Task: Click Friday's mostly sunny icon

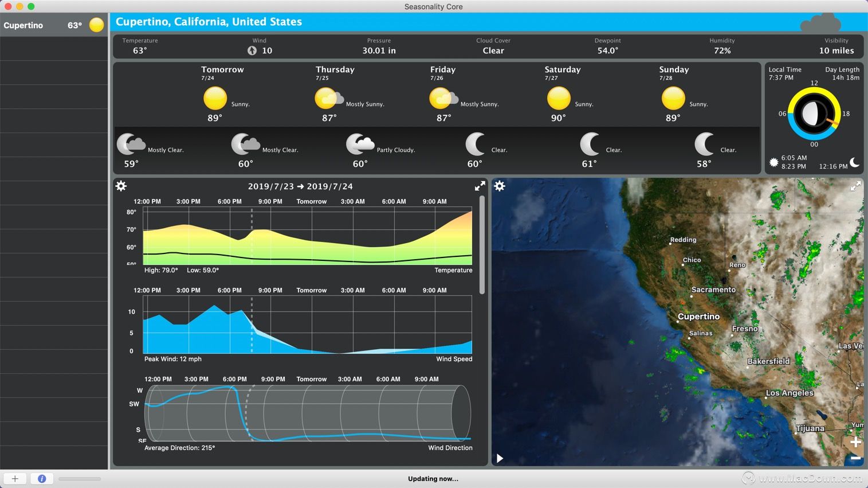Action: (x=443, y=98)
